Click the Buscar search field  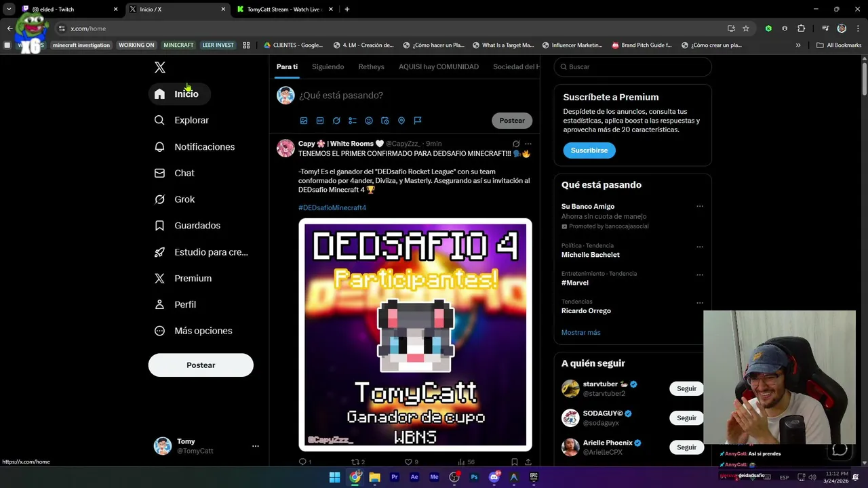tap(633, 67)
